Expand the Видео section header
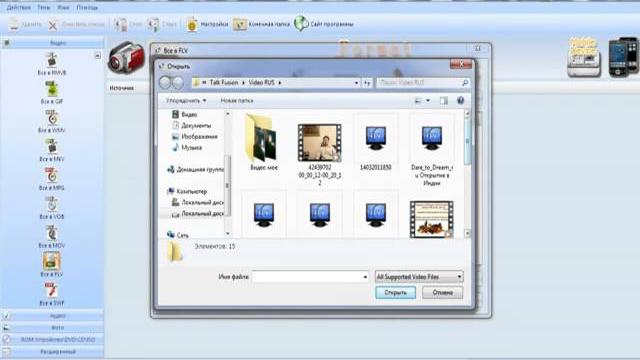This screenshot has width=640, height=360. coord(52,43)
